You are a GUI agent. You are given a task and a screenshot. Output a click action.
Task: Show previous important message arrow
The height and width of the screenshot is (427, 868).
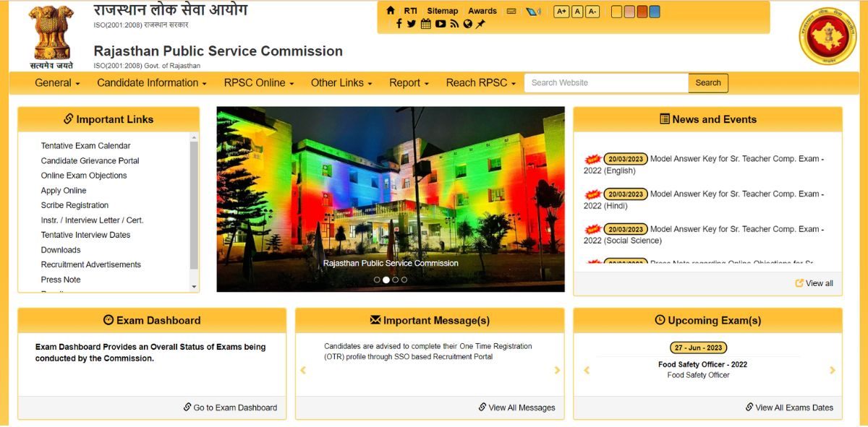(303, 371)
